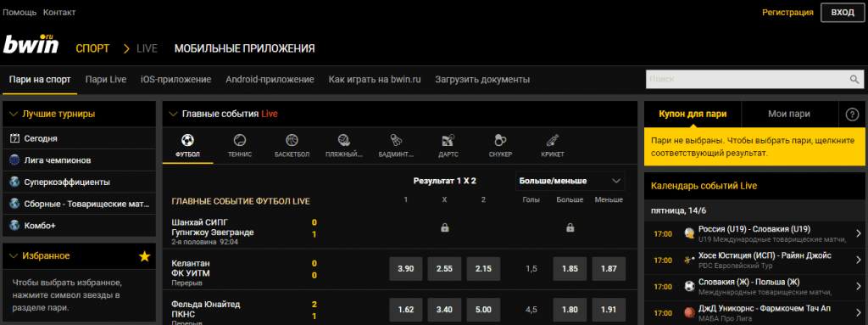Image resolution: width=868 pixels, height=325 pixels.
Task: Open МОБИЛЬНЫЕ ПРИЛОЖЕНИЯ menu
Action: pyautogui.click(x=245, y=49)
